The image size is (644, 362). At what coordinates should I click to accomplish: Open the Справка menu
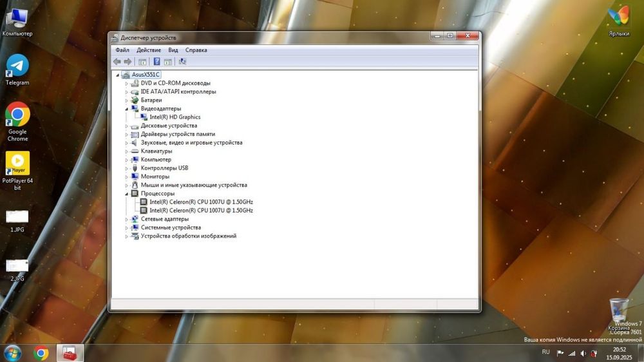[x=196, y=50]
